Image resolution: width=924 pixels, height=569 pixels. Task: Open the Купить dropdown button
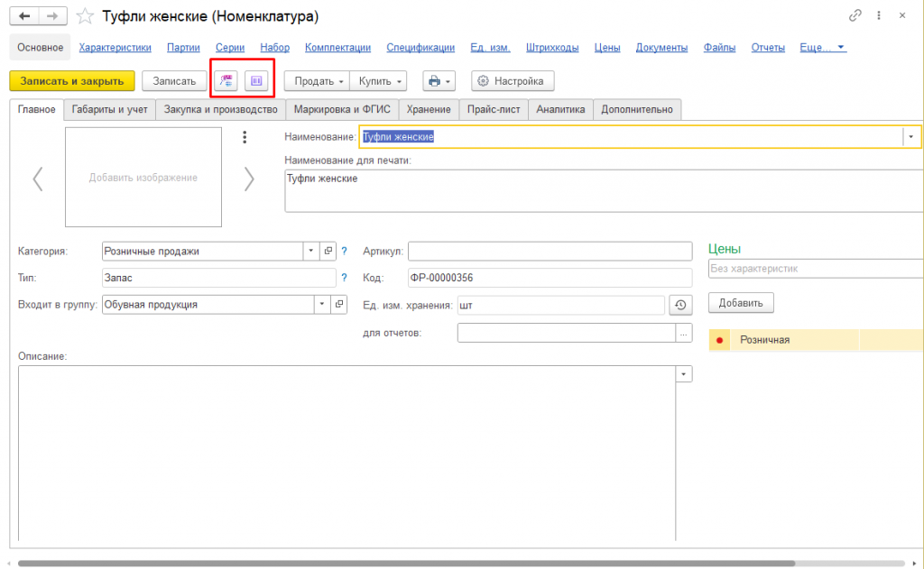379,80
